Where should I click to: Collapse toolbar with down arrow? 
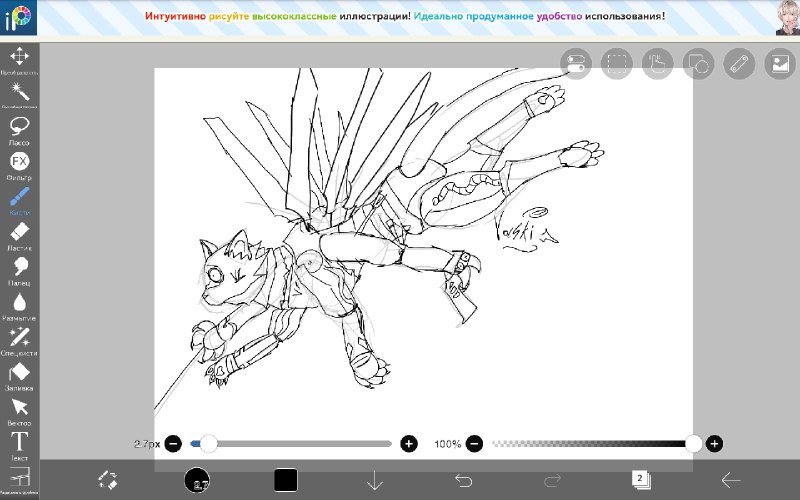point(374,480)
